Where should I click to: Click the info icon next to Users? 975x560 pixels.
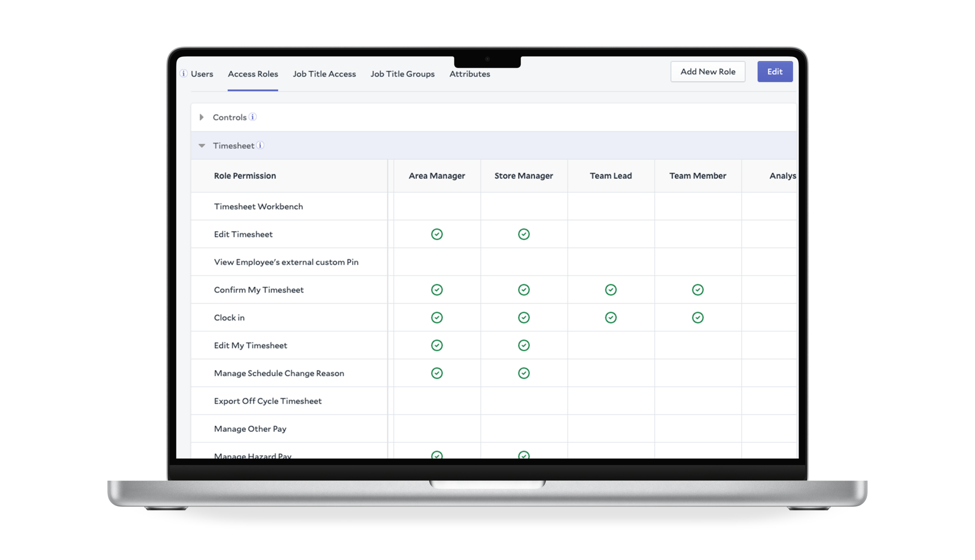point(184,74)
